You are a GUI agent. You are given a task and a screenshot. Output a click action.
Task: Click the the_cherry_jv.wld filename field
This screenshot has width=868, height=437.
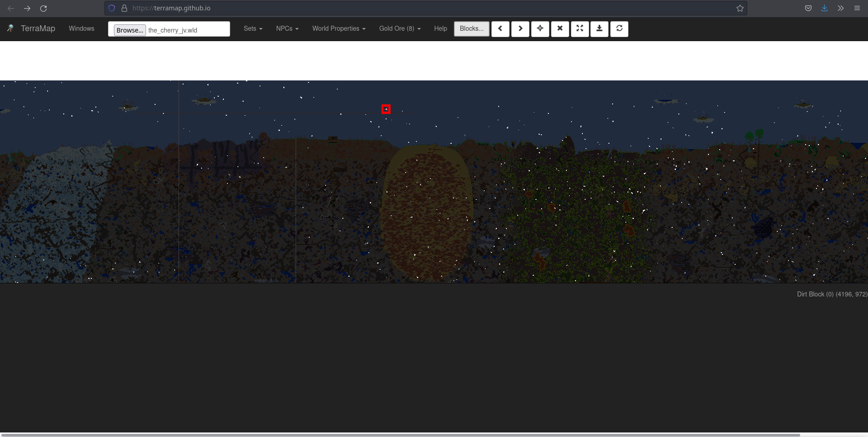(x=188, y=30)
